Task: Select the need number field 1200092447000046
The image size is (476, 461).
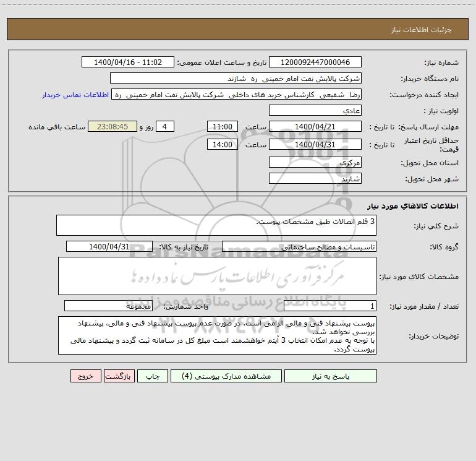Action: [315, 62]
